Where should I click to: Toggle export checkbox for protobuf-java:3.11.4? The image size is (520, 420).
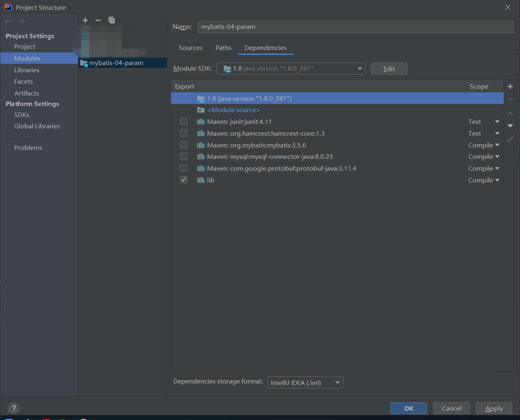pyautogui.click(x=184, y=168)
